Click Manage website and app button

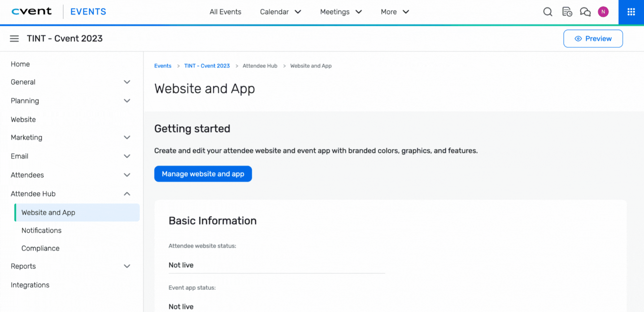pos(203,174)
